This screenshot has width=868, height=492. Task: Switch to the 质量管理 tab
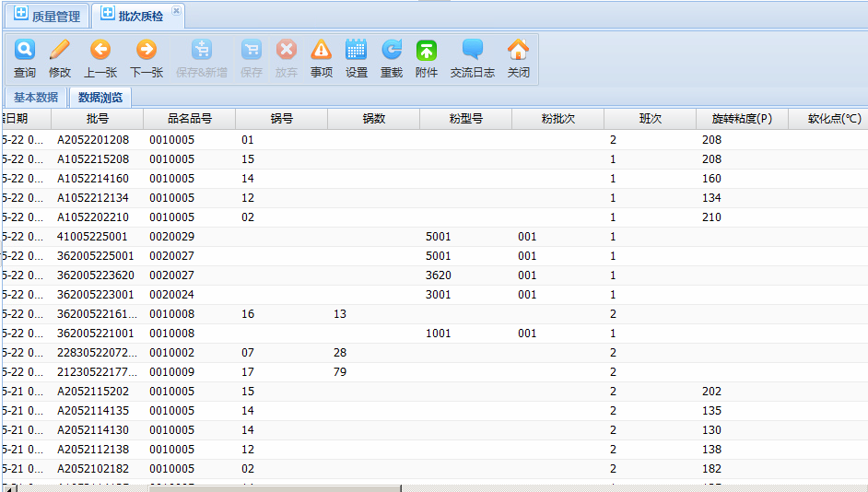(x=47, y=16)
